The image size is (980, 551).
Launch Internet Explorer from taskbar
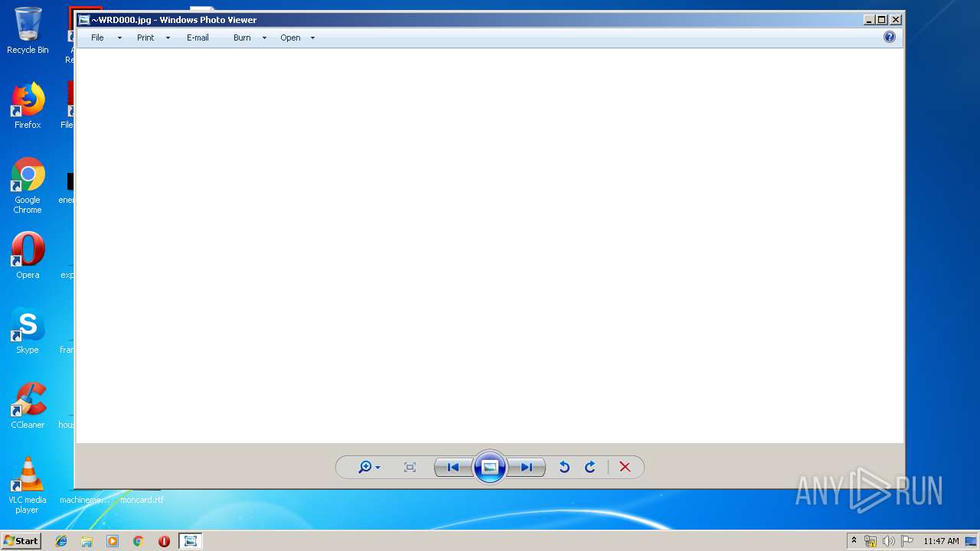pos(61,541)
